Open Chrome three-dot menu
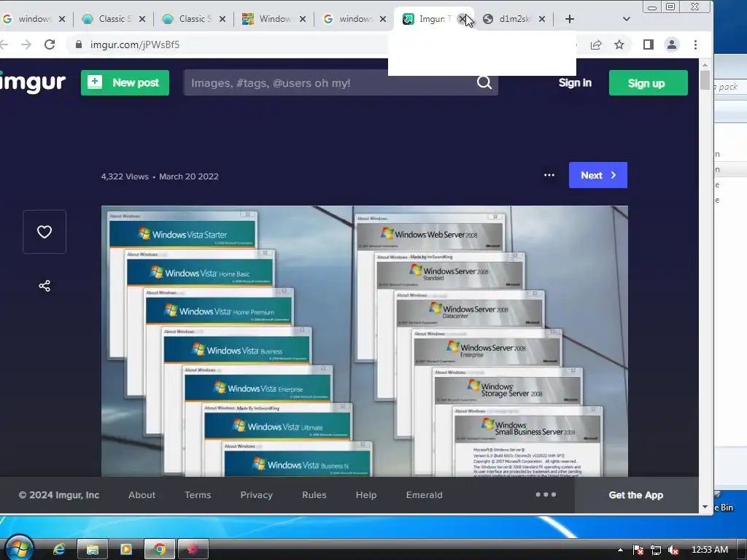This screenshot has width=747, height=560. point(695,44)
